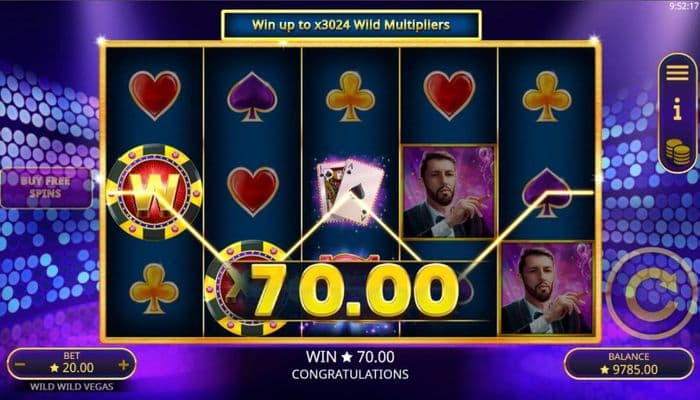Open the hamburger menu icon

(677, 73)
